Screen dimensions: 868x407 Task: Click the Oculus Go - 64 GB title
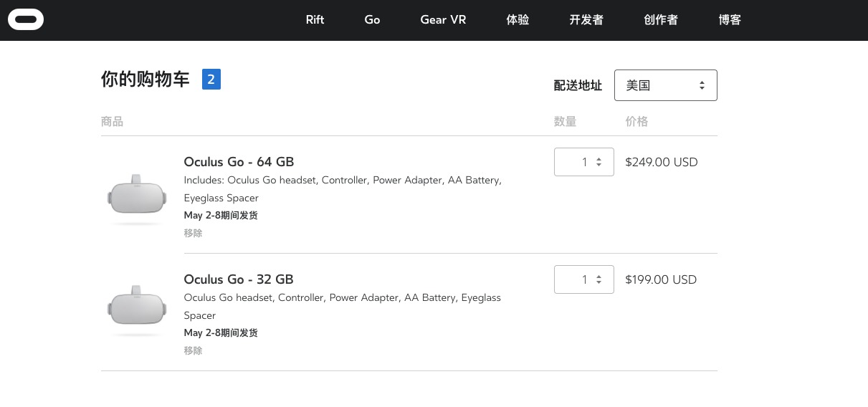[239, 162]
